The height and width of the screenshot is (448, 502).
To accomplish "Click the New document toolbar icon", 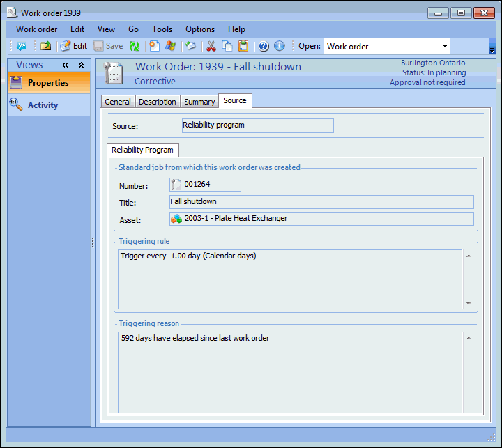I will pos(154,46).
